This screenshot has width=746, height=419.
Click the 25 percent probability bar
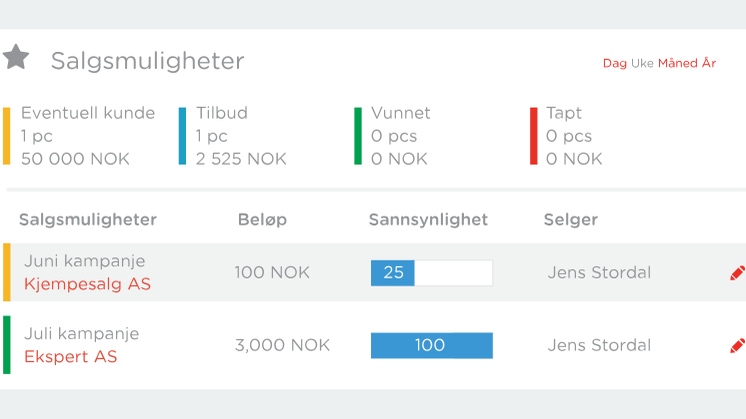pyautogui.click(x=432, y=273)
